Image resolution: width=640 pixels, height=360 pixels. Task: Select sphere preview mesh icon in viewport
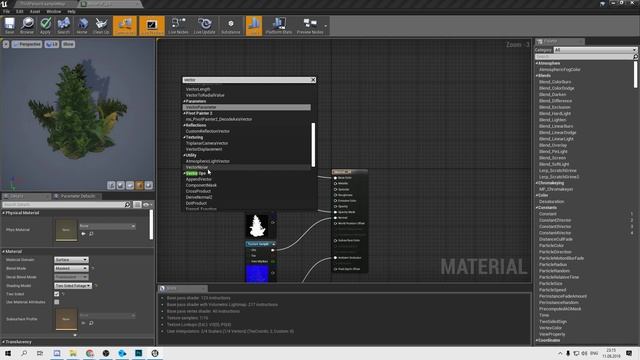[x=120, y=185]
